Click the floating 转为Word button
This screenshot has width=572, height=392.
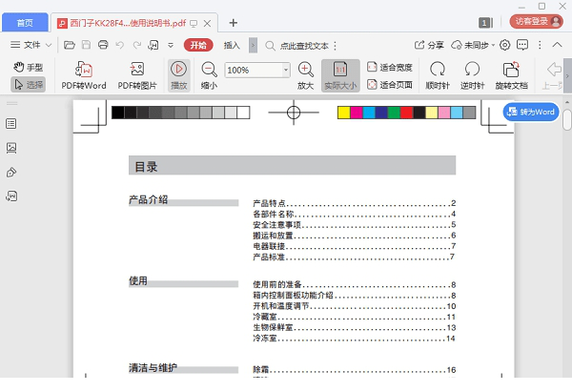(530, 112)
